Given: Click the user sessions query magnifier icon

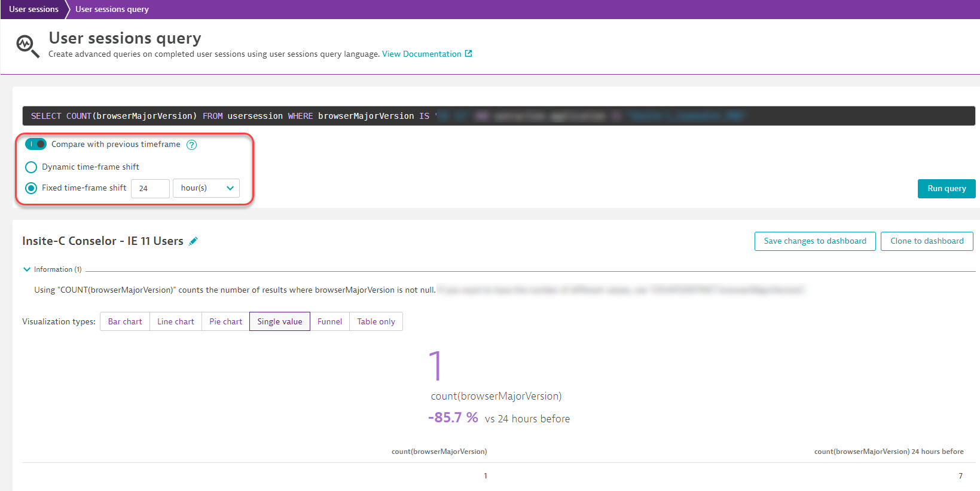Looking at the screenshot, I should (x=27, y=46).
